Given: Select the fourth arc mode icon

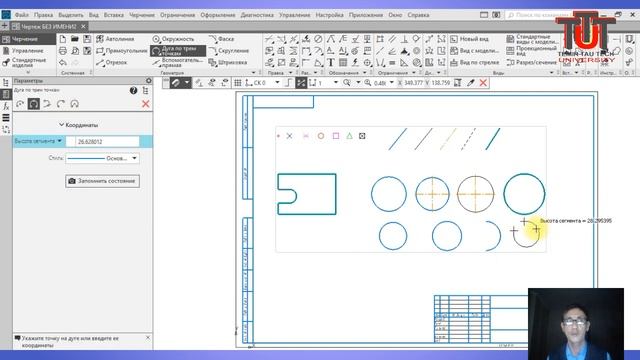Looking at the screenshot, I should click(61, 104).
